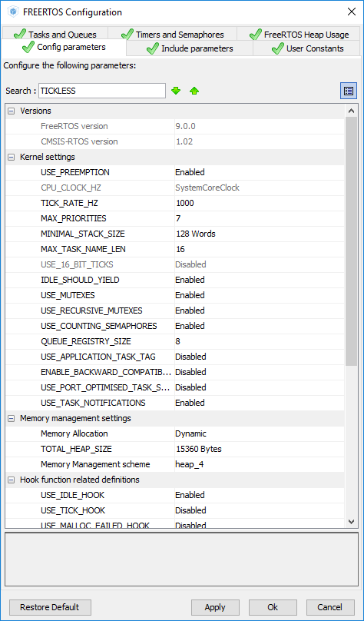364x621 pixels.
Task: Jump to previous search result with up arrow
Action: (194, 91)
